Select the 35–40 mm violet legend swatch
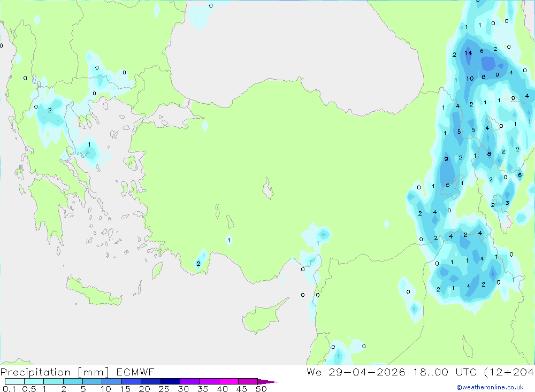Image resolution: width=535 pixels, height=392 pixels. pyautogui.click(x=209, y=381)
